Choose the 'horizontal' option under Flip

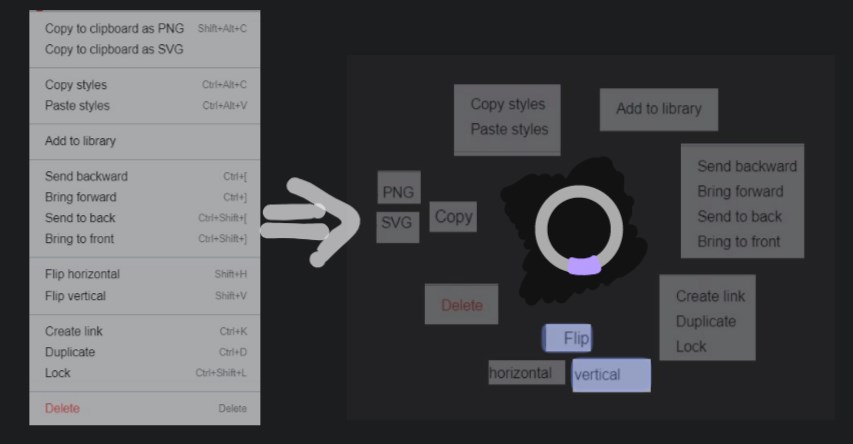(527, 372)
